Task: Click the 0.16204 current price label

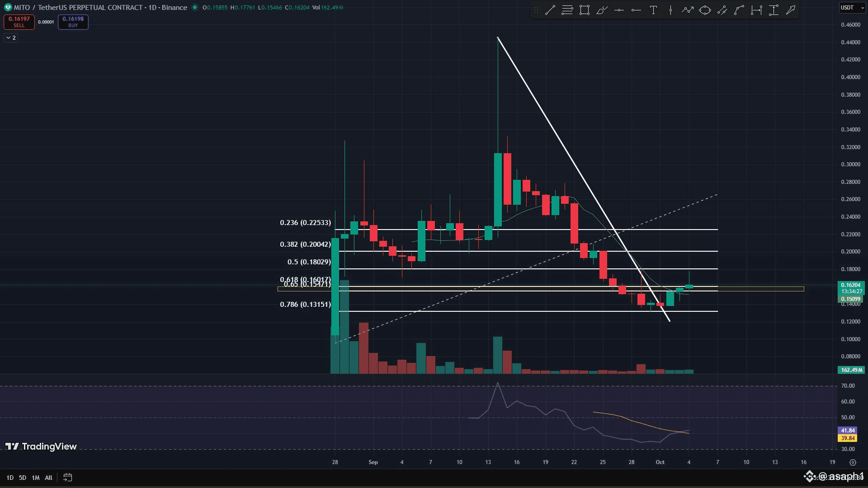Action: pyautogui.click(x=850, y=285)
